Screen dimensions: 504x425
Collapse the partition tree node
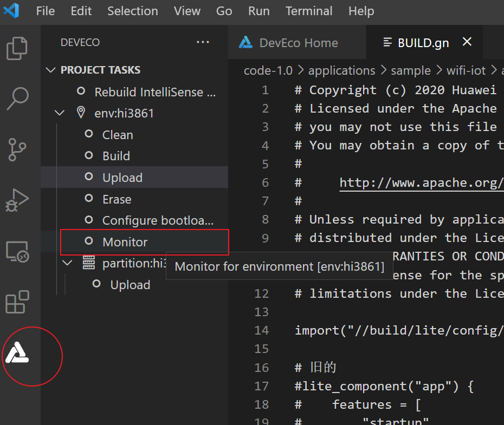67,263
